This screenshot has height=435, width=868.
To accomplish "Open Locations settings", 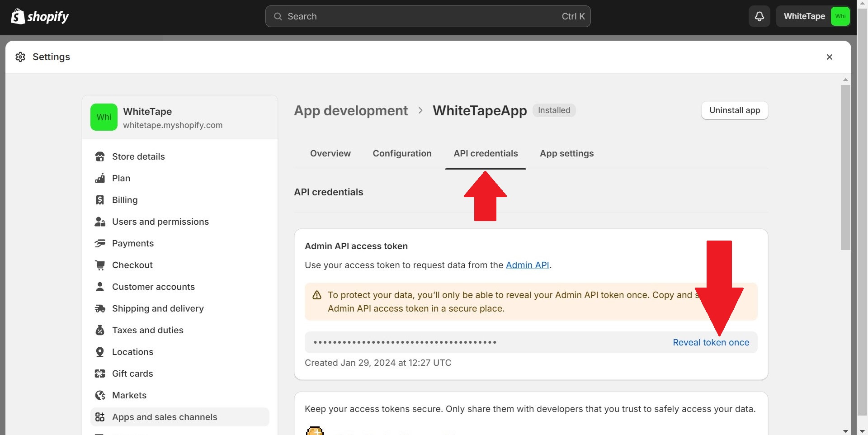I will click(180, 352).
